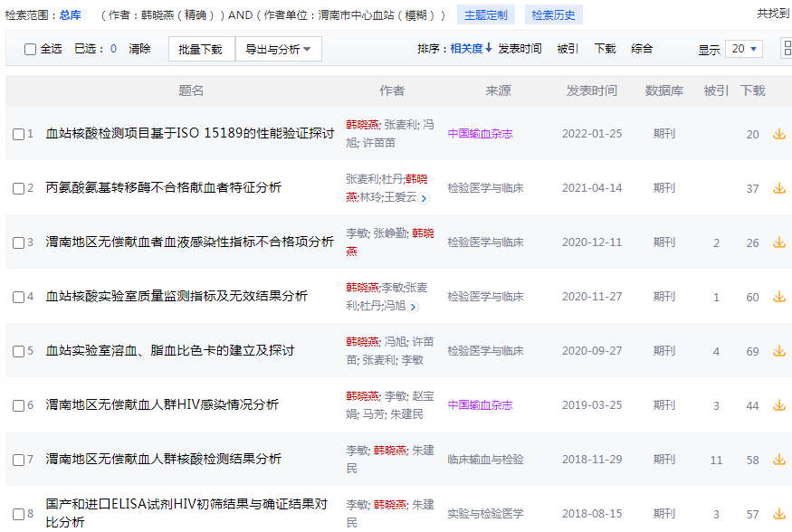Click citation count 4 in row 5

[716, 351]
